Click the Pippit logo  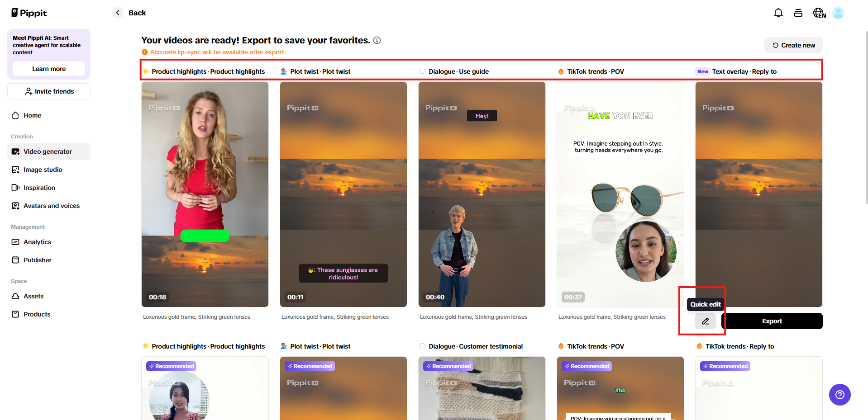(29, 13)
